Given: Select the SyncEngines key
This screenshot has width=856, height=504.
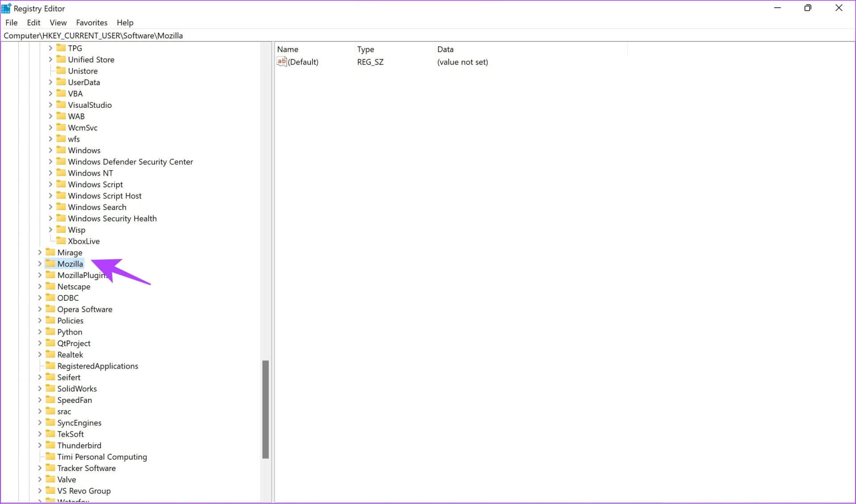Looking at the screenshot, I should pyautogui.click(x=79, y=423).
